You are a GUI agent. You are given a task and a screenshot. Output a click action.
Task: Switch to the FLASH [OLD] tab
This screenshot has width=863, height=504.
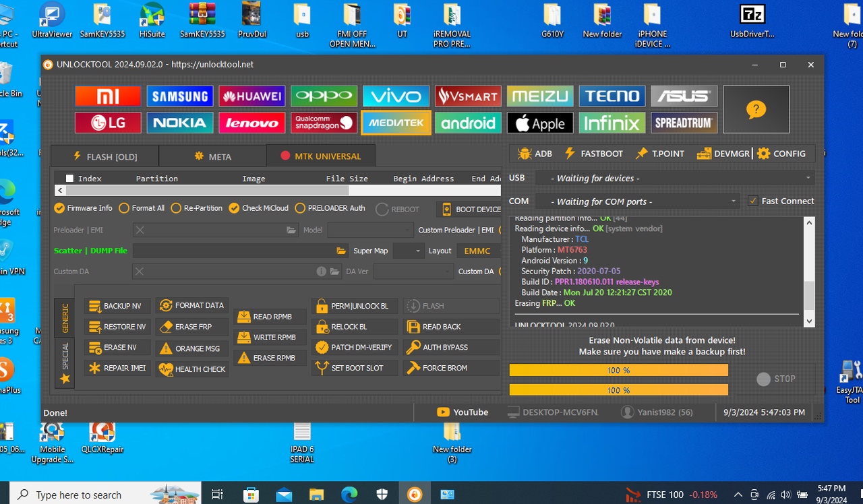105,156
